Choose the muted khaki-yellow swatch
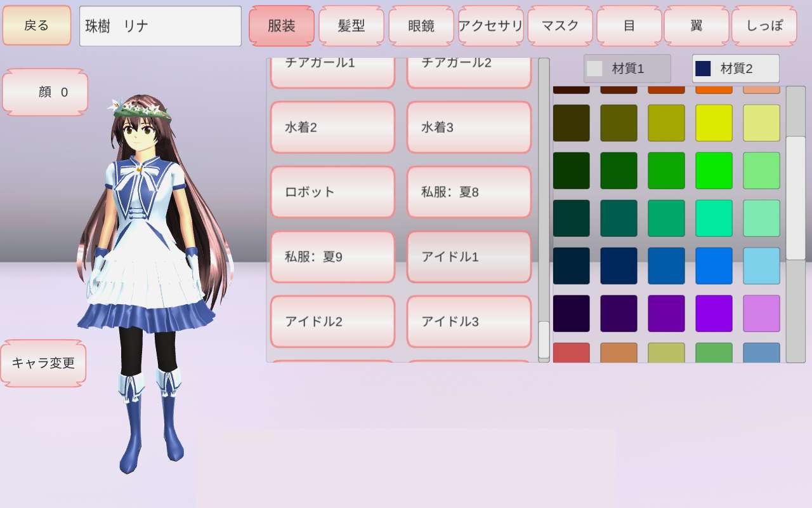This screenshot has width=812, height=508. [667, 353]
